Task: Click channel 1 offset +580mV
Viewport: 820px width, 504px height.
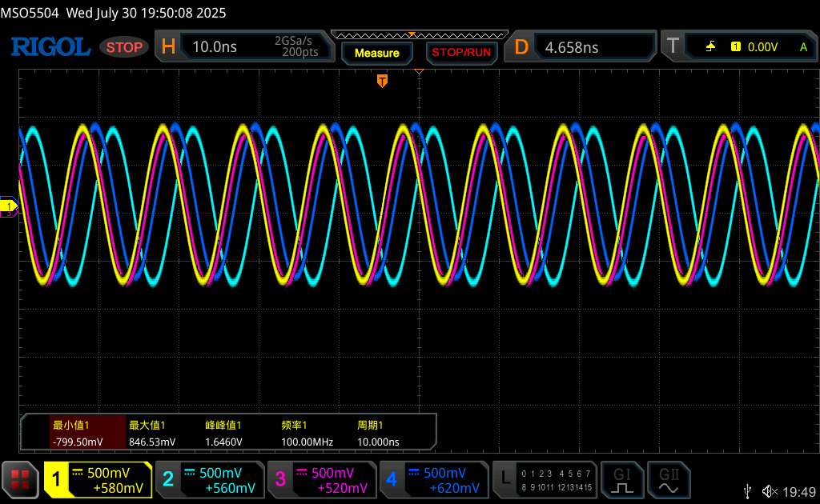Action: 119,488
